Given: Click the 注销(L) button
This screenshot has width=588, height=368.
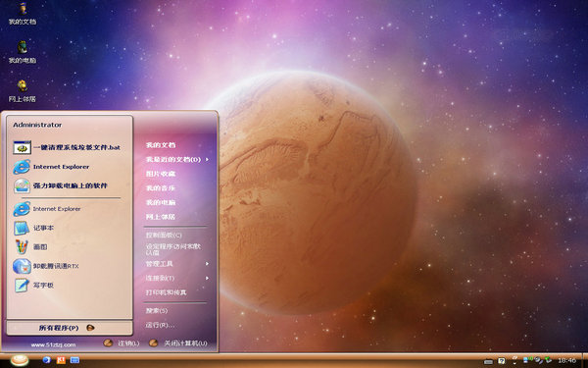Looking at the screenshot, I should point(122,343).
